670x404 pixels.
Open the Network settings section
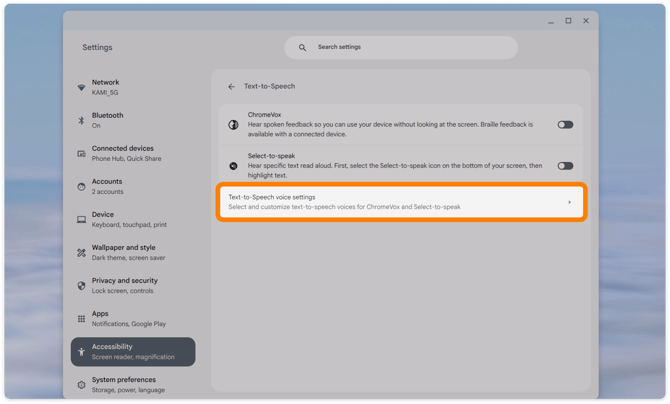(x=133, y=87)
